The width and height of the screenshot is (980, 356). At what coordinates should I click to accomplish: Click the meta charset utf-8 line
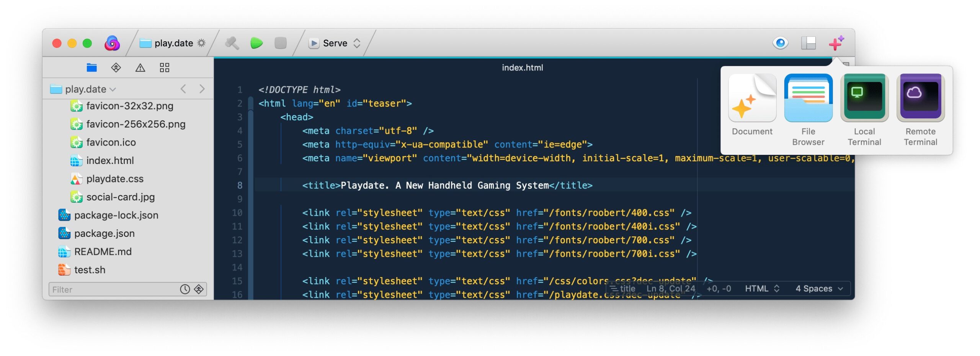(x=368, y=131)
